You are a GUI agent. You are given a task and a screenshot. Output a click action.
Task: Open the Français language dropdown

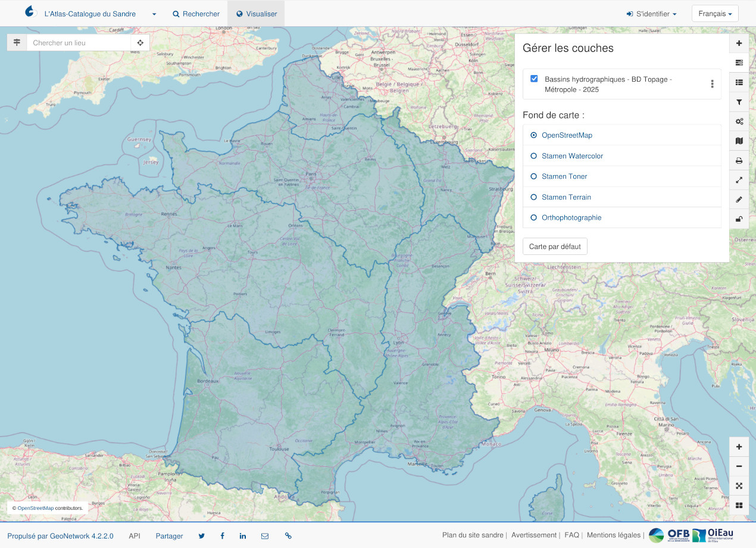pos(714,14)
